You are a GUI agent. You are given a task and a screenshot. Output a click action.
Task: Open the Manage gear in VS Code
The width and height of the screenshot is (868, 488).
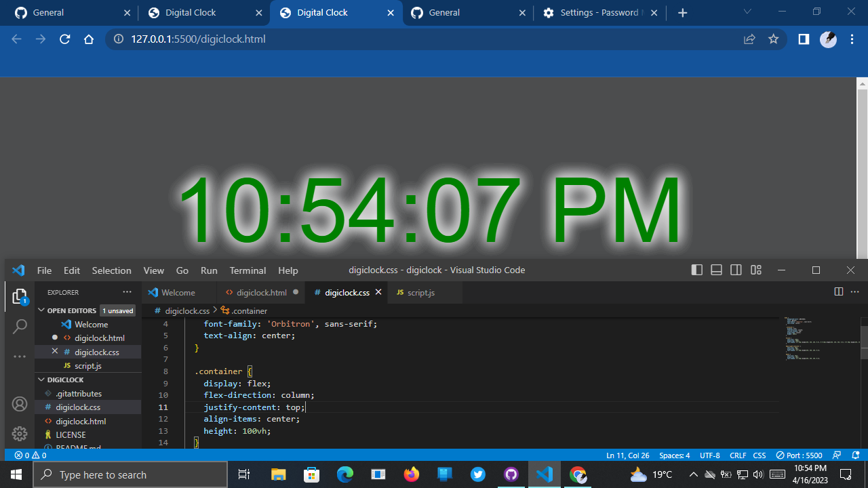click(20, 434)
